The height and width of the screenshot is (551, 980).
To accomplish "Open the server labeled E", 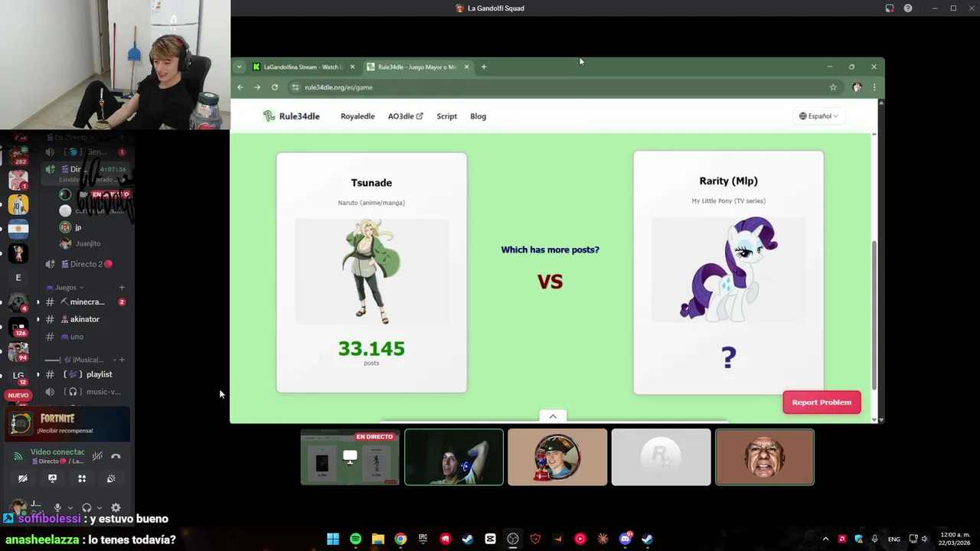I will (18, 278).
